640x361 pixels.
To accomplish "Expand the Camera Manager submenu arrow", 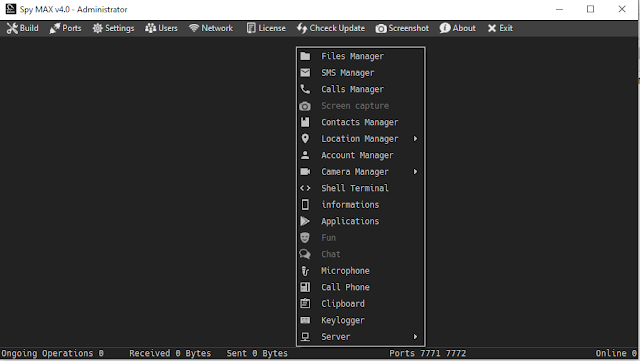I will click(x=415, y=172).
